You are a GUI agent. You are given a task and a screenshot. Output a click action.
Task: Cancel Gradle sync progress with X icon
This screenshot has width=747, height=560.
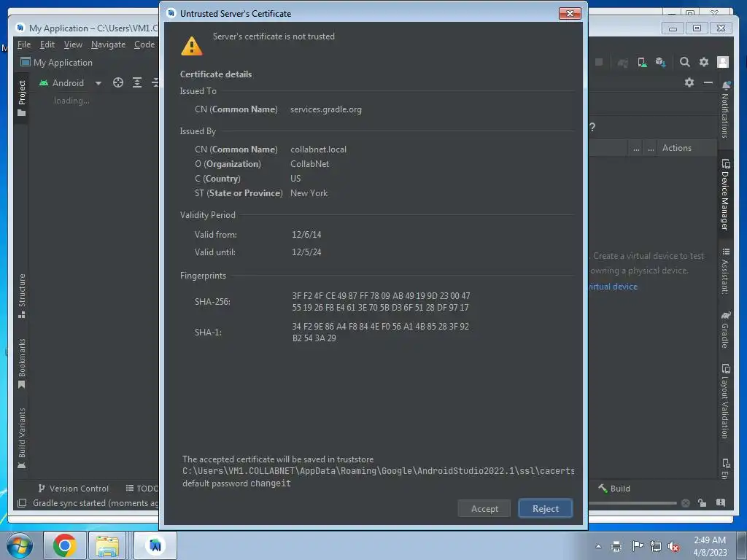[x=686, y=503]
